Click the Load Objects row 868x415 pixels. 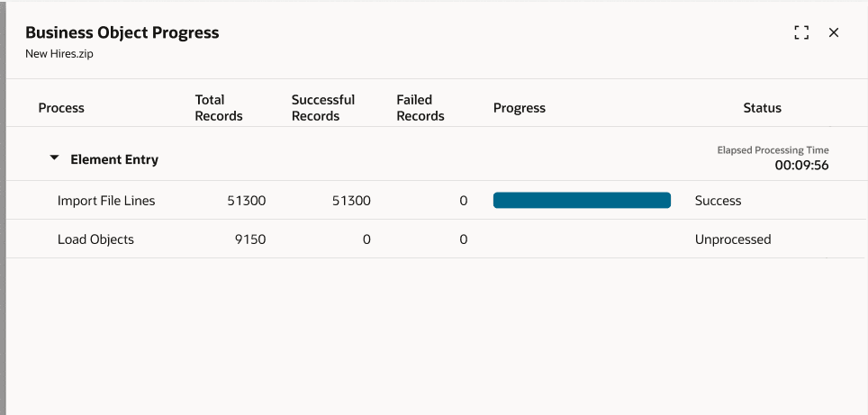[x=95, y=239]
